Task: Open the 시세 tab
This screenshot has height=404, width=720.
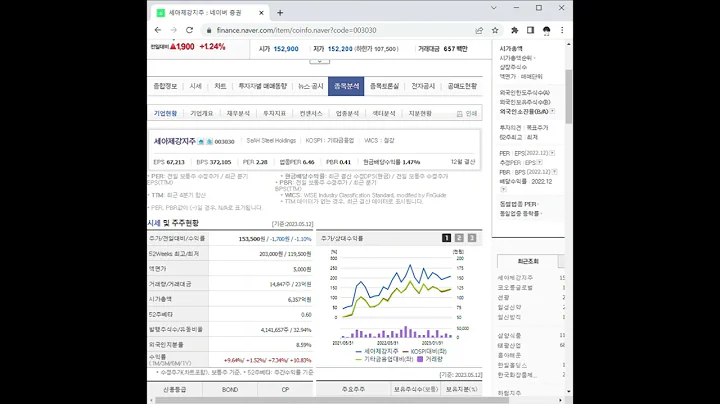Action: click(x=196, y=86)
